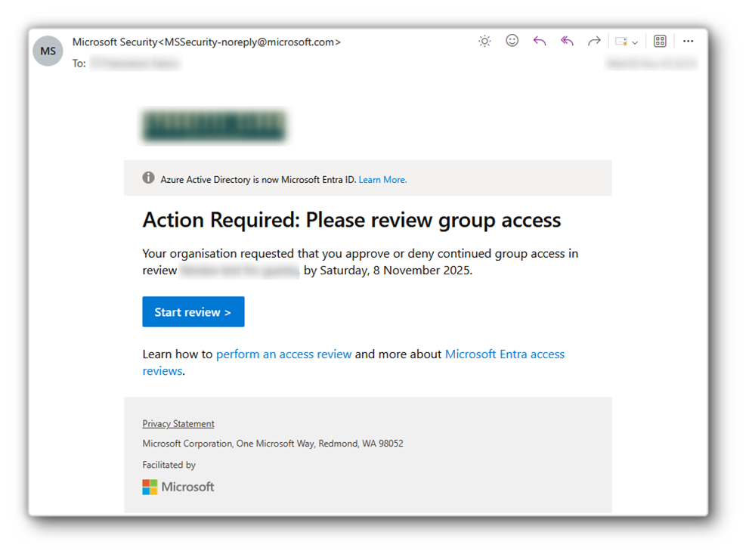Open the emoji reaction picker

click(512, 41)
